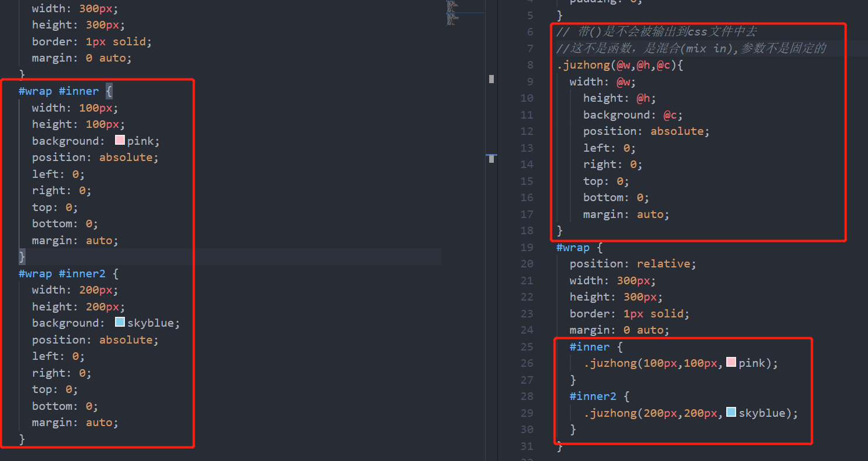The image size is (868, 461).
Task: Click 'width: @w;' in right pane
Action: pos(603,81)
